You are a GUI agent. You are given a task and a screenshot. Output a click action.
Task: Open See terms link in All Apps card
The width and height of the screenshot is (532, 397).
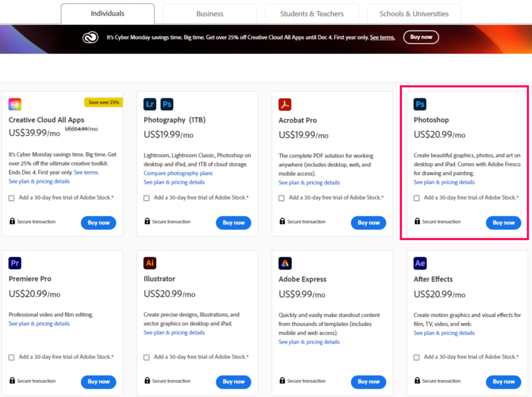(x=86, y=173)
